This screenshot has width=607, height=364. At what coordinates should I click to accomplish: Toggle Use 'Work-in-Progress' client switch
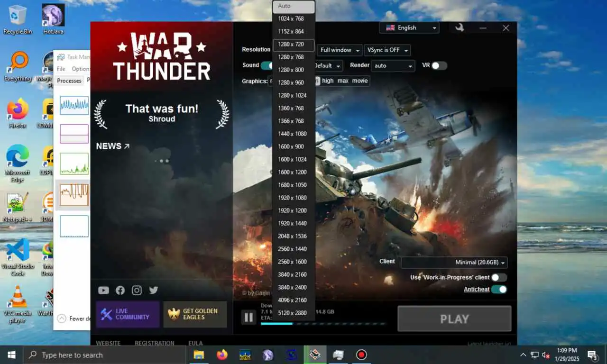click(499, 277)
